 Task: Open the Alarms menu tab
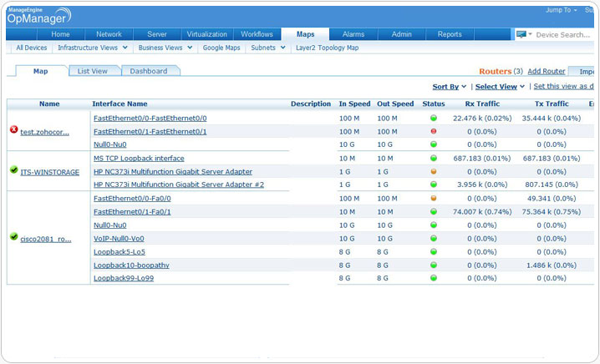point(353,34)
